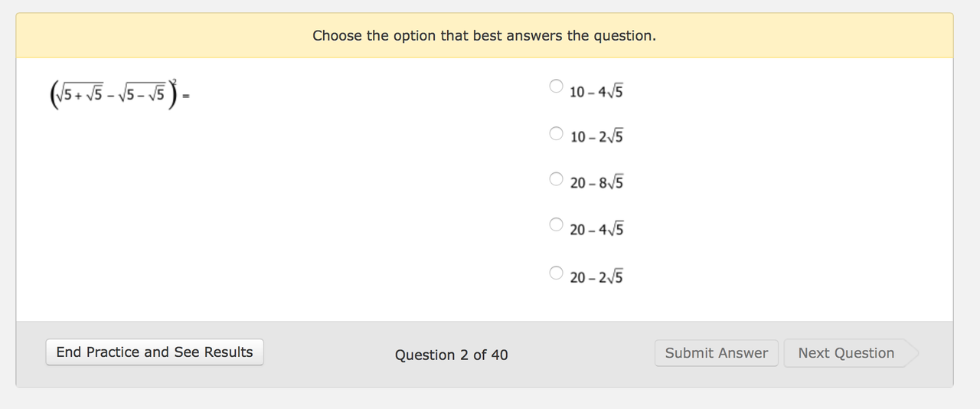Image resolution: width=980 pixels, height=409 pixels.
Task: Choose the radio button for 10 – 2√5
Action: click(557, 133)
